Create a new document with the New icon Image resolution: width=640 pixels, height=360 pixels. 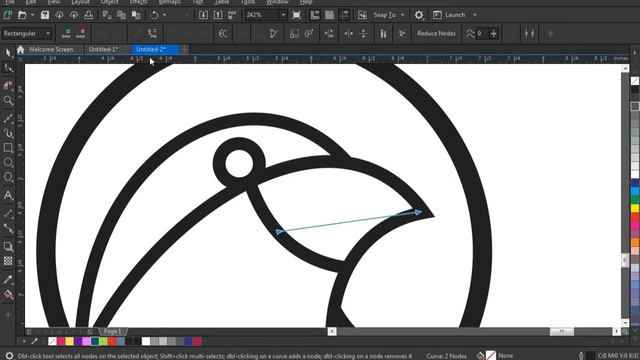pyautogui.click(x=8, y=15)
